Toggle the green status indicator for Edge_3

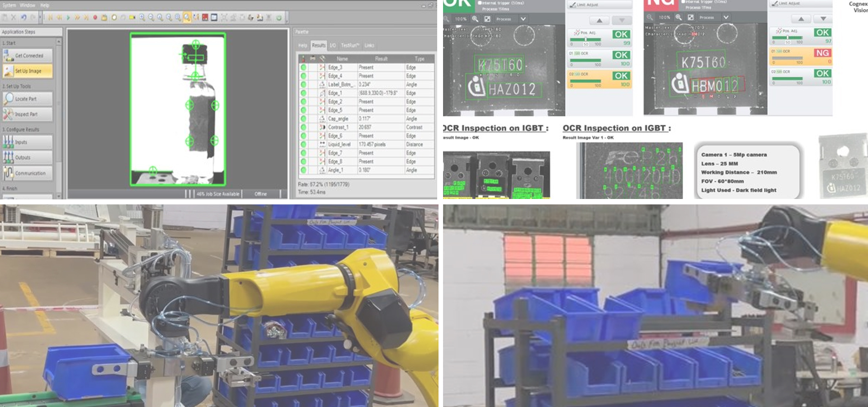point(303,67)
